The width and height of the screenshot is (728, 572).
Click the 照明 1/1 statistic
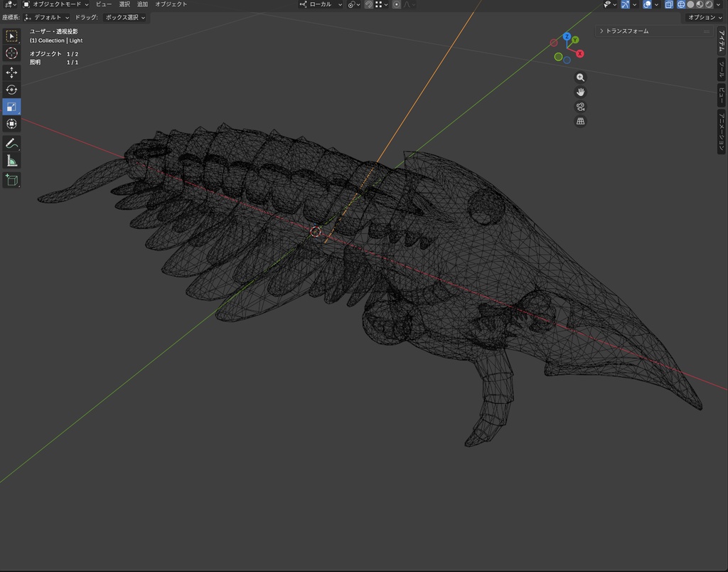(54, 63)
